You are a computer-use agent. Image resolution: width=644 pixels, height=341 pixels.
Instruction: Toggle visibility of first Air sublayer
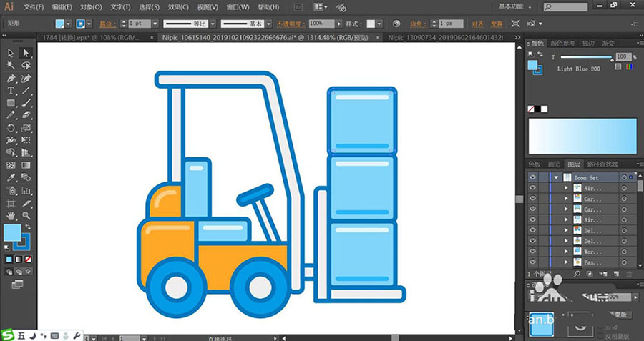tap(532, 188)
